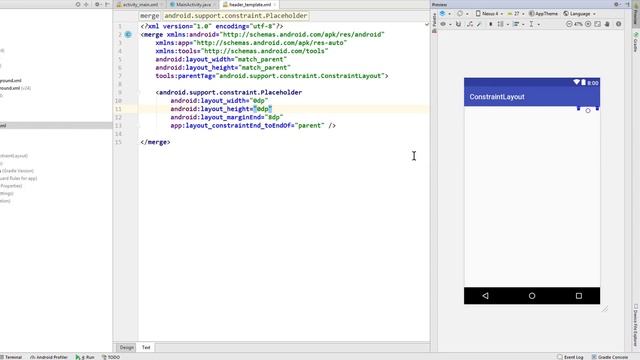Click the closing </merge> tag
This screenshot has width=640, height=360.
155,142
